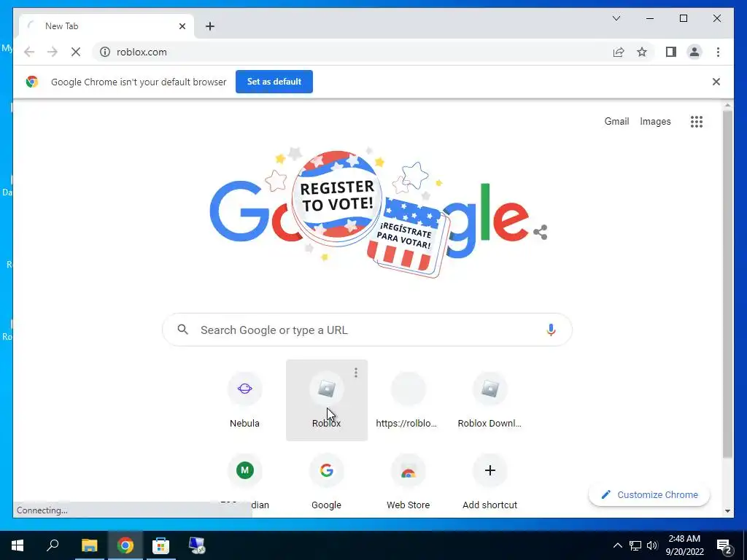The height and width of the screenshot is (560, 747).
Task: Open the Roblox Downl... shortcut
Action: 489,400
